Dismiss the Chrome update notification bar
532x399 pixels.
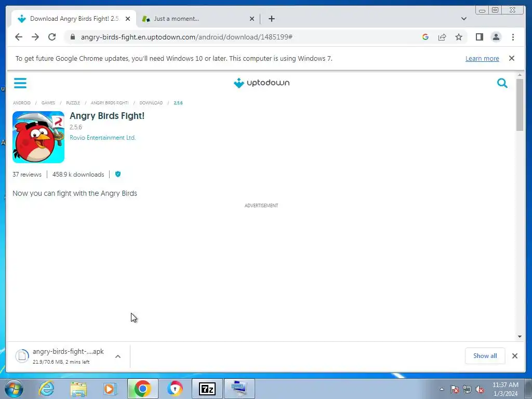512,58
